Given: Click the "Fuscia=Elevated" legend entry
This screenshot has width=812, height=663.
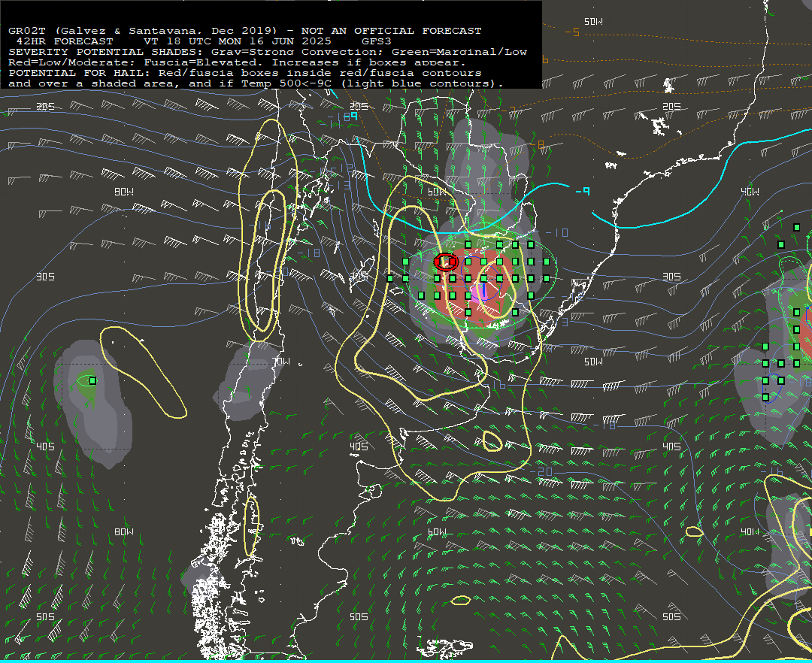Looking at the screenshot, I should coord(200,62).
